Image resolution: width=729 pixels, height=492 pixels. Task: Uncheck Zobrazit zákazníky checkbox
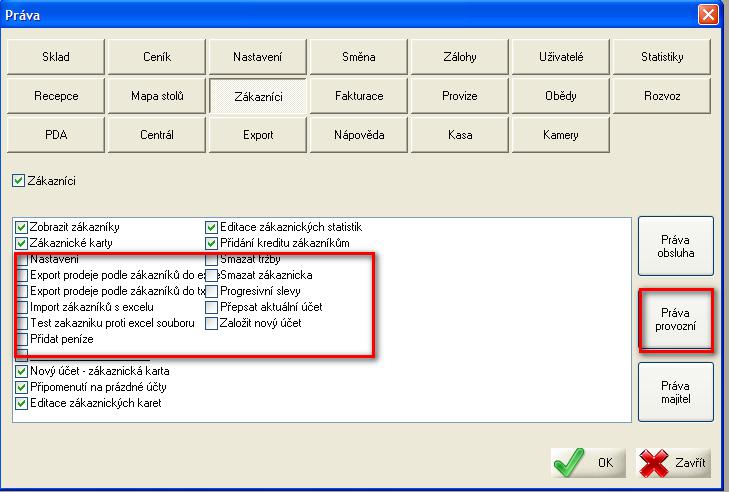22,227
